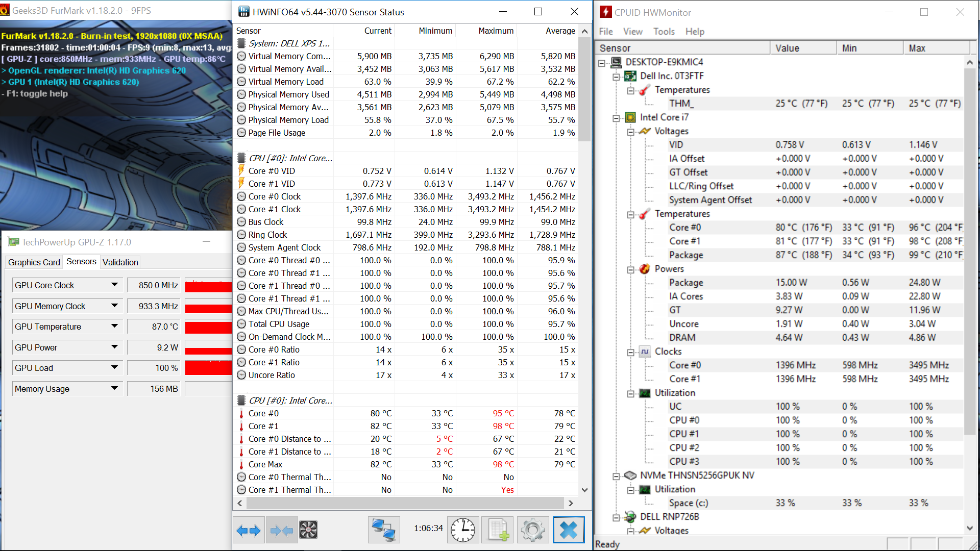Collapse the Intel Core i7 tree node
This screenshot has width=980, height=551.
coord(616,118)
